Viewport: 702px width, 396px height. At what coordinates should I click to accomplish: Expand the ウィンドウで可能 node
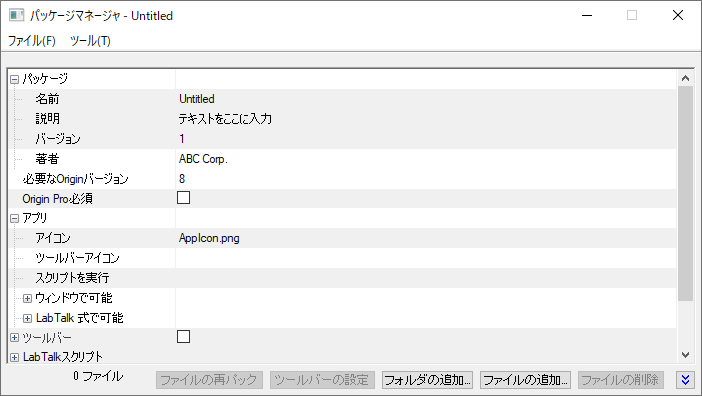[27, 298]
